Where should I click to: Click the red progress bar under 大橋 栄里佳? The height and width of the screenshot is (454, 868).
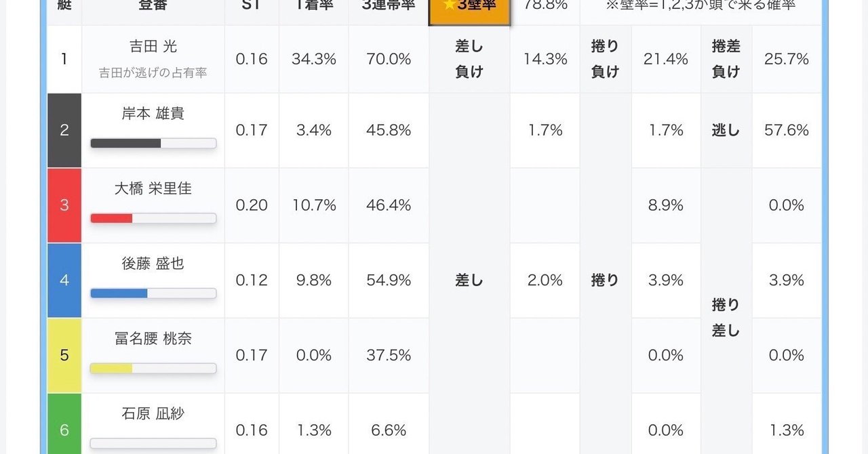pyautogui.click(x=153, y=218)
